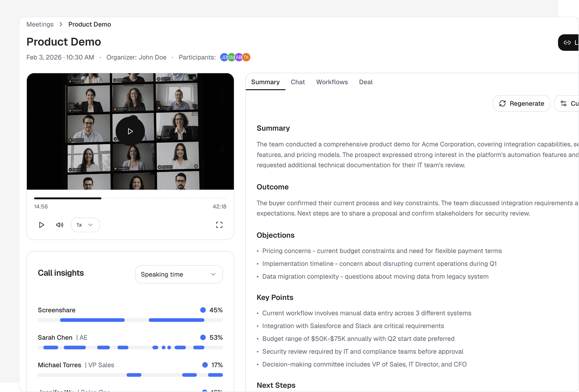Image resolution: width=579 pixels, height=392 pixels.
Task: Click the Screenshare label
Action: point(56,310)
